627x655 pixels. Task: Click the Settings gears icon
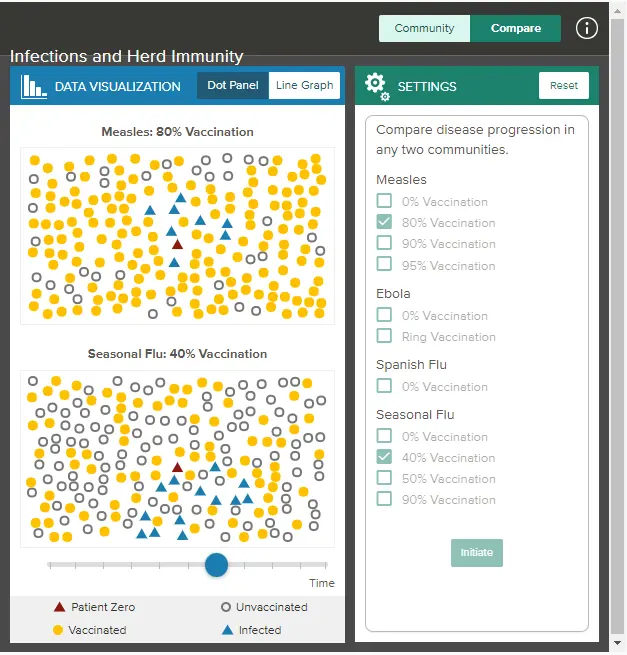376,86
